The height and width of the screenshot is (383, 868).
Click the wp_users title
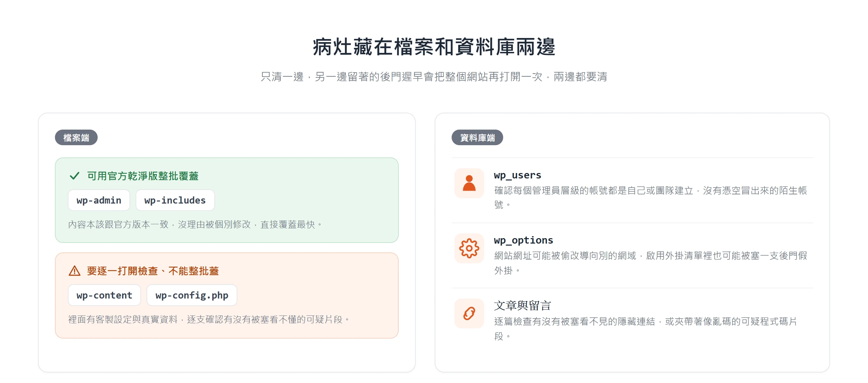tap(517, 175)
